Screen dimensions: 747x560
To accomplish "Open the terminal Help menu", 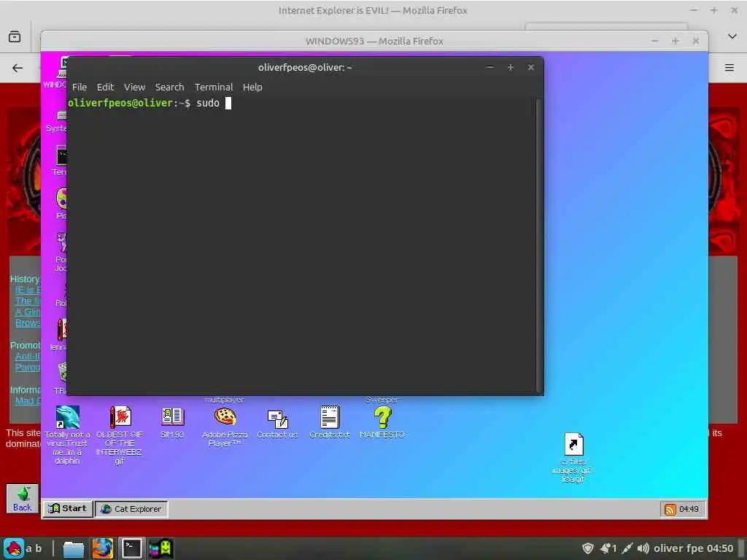I will pyautogui.click(x=252, y=87).
